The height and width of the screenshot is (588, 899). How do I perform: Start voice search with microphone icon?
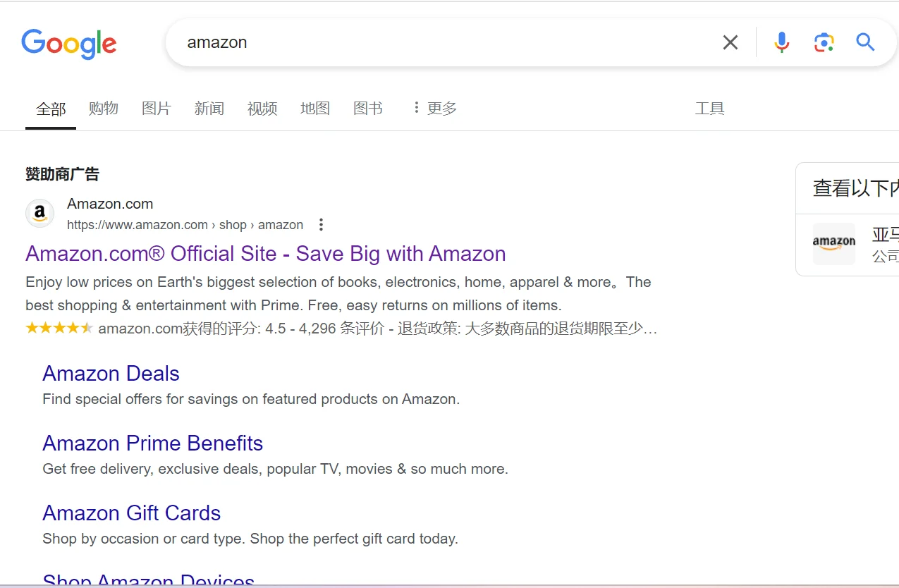pyautogui.click(x=781, y=42)
